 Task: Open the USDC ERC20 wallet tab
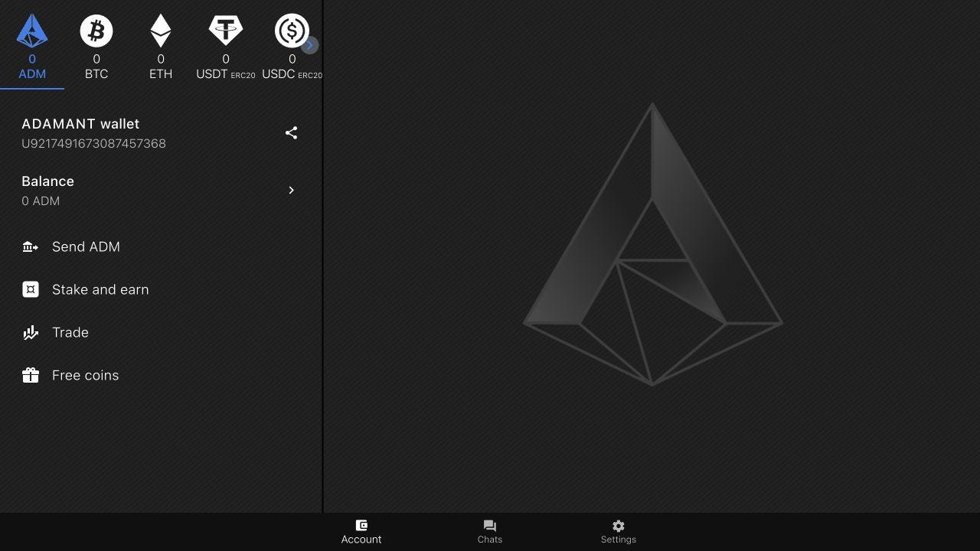pos(292,45)
